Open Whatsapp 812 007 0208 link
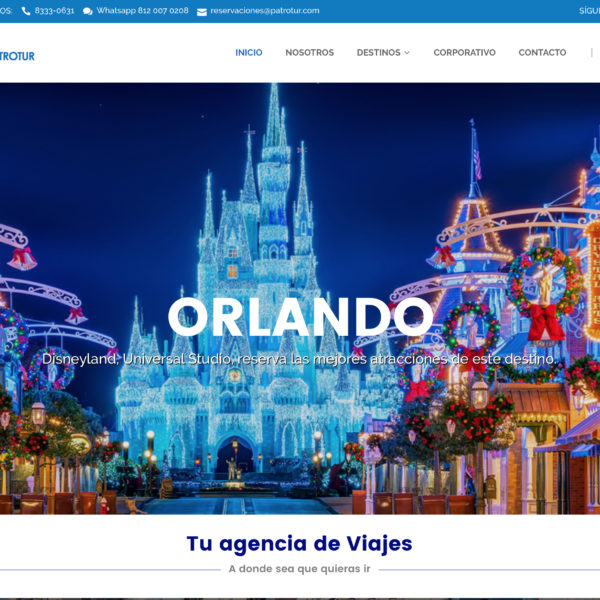Screen dimensions: 600x600 (x=142, y=11)
